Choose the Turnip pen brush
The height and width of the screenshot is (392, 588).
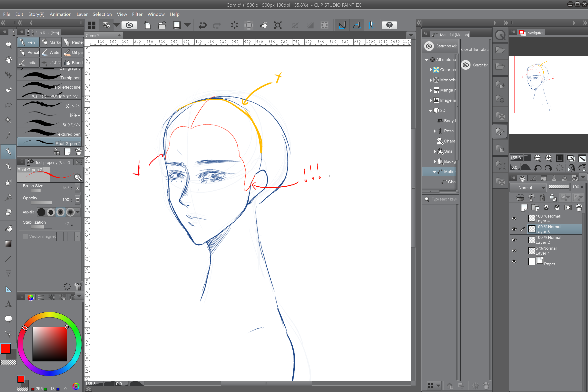50,77
